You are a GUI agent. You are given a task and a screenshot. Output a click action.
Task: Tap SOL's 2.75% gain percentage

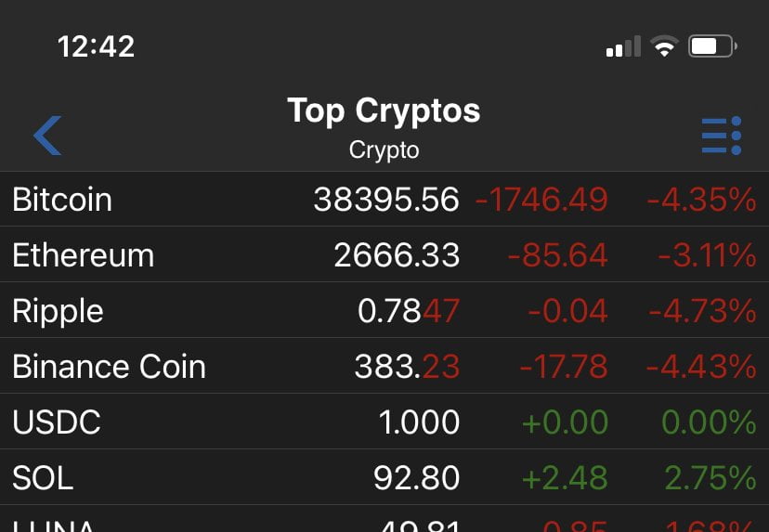tap(710, 478)
